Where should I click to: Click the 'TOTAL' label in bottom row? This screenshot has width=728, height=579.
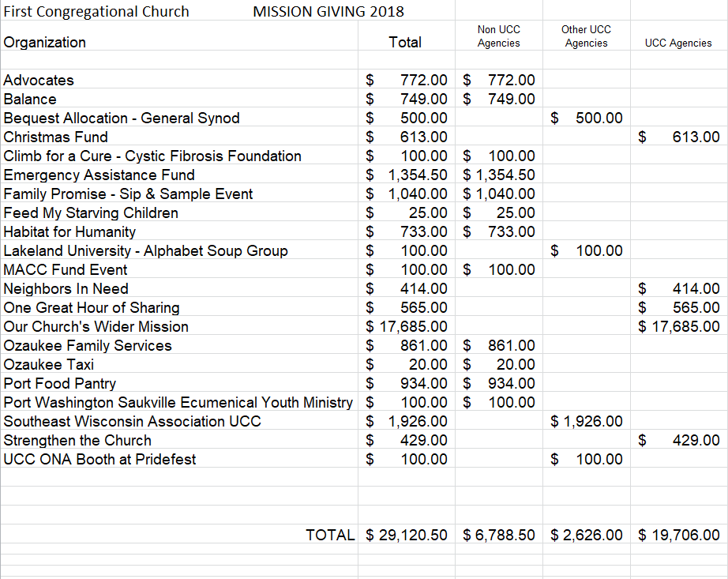coord(330,535)
